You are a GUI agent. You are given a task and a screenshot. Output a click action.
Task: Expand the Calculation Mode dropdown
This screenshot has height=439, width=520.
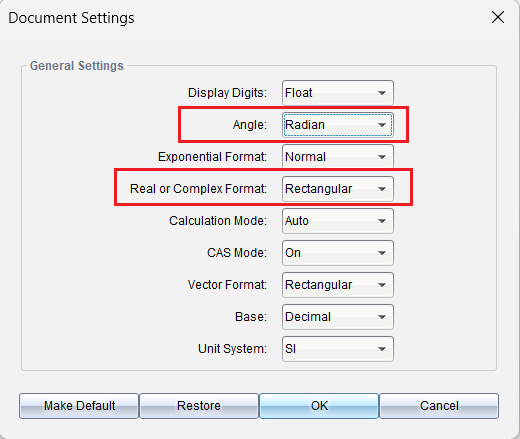pyautogui.click(x=338, y=221)
